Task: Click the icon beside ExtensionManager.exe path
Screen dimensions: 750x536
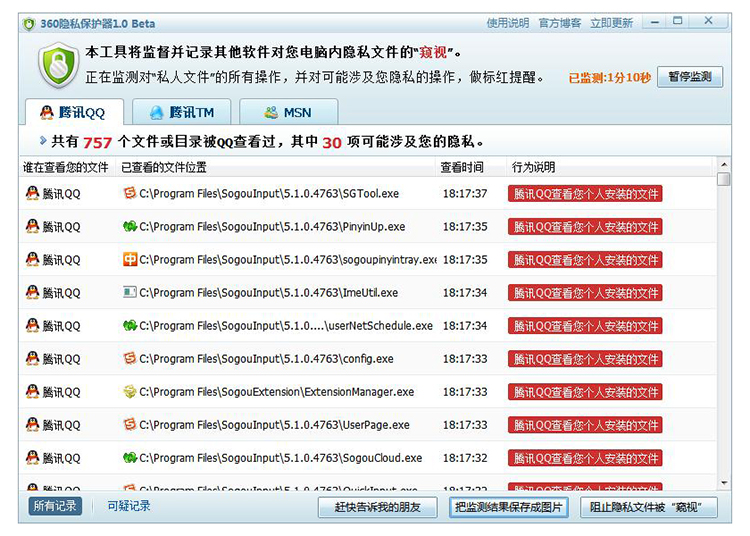Action: [x=130, y=391]
